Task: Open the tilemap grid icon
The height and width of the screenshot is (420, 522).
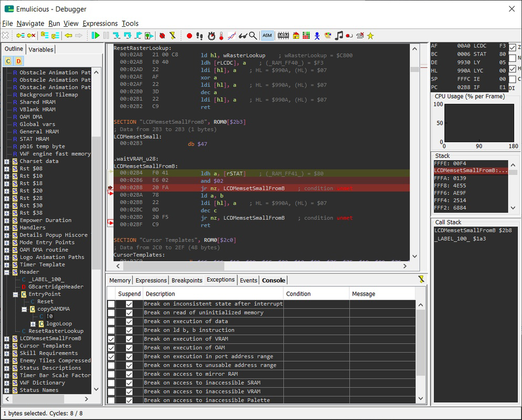Action: (x=306, y=36)
